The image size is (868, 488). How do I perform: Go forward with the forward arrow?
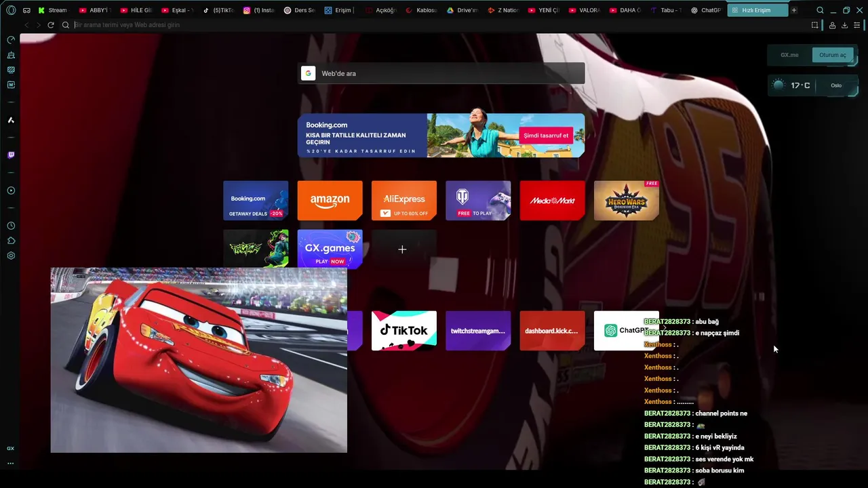pos(38,25)
